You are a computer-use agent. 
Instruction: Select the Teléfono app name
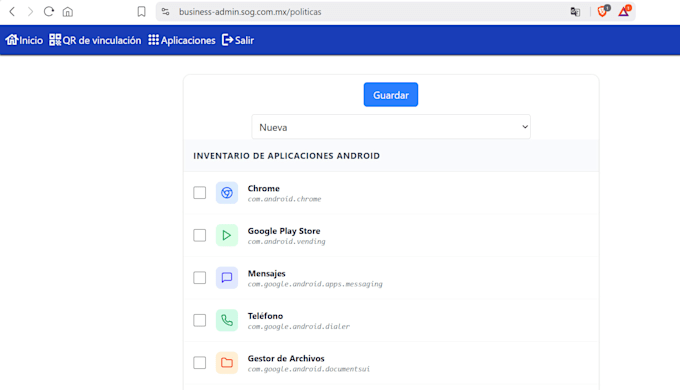265,316
